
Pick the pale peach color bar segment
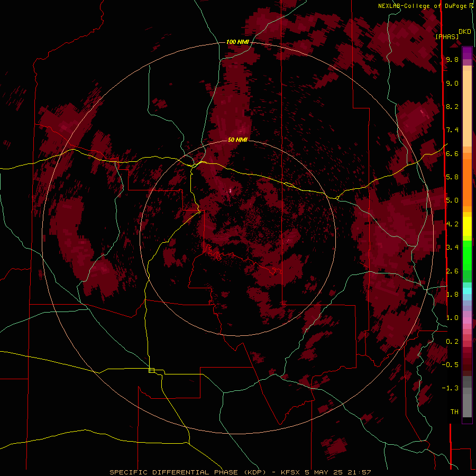pos(467,108)
